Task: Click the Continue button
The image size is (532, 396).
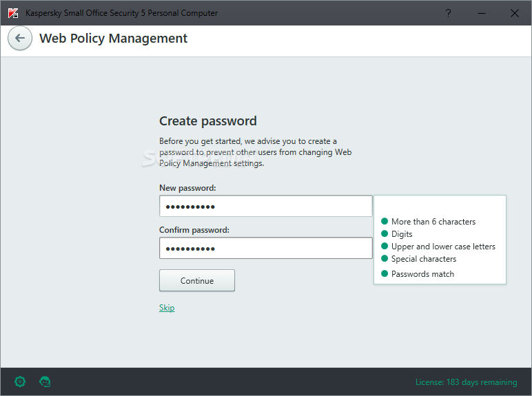Action: click(x=197, y=280)
